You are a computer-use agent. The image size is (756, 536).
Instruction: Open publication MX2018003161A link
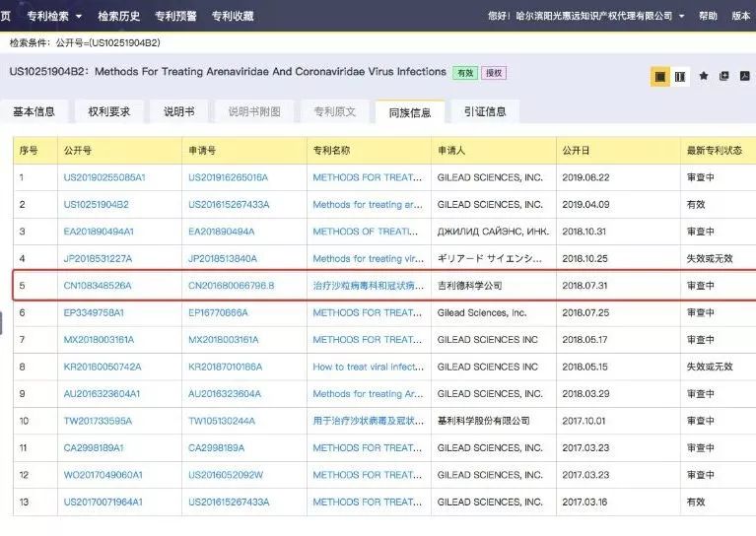pos(99,339)
